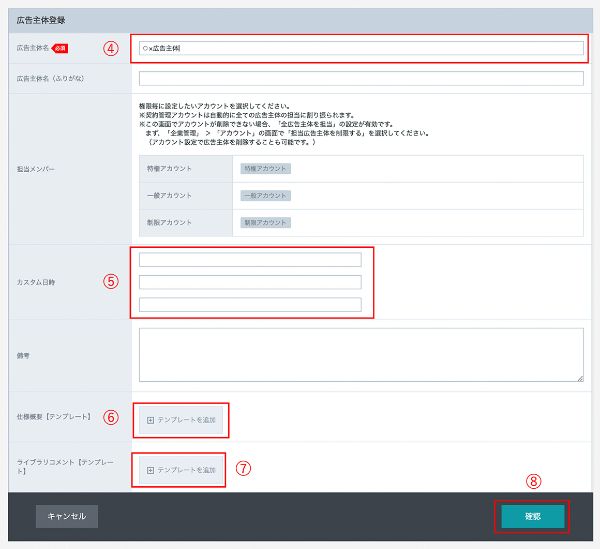
Task: Add a template for ライブラリコメント
Action: point(181,469)
